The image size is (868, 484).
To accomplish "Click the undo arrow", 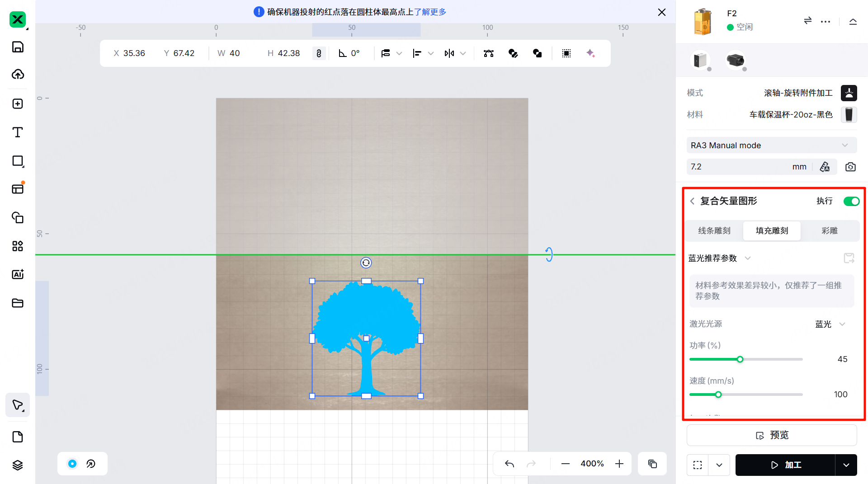I will tap(509, 464).
